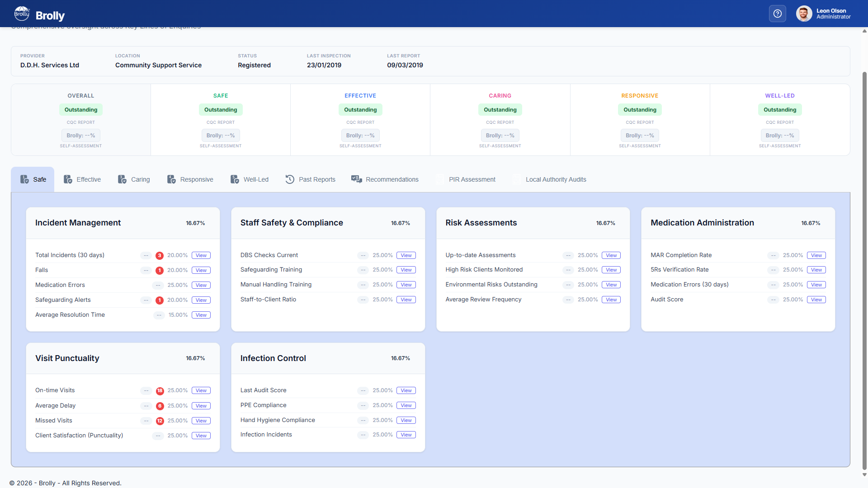Switch to the Caring tab

[134, 179]
